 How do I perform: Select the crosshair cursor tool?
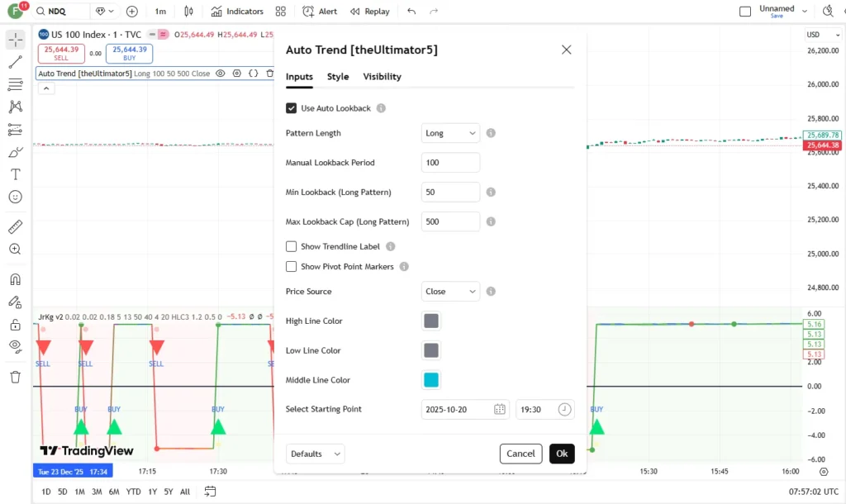point(15,40)
